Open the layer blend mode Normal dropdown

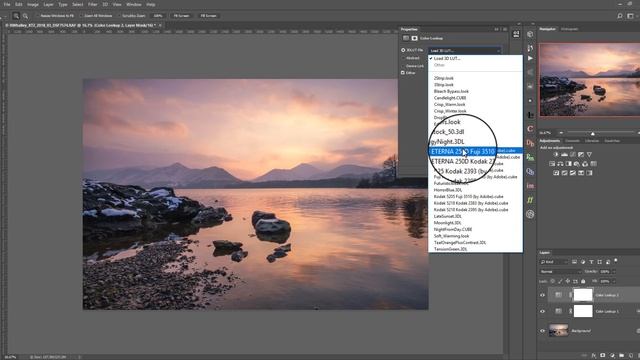(560, 271)
